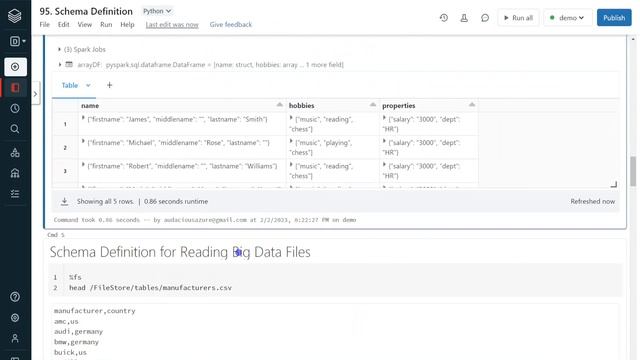640x360 pixels.
Task: Click the Cmd 5 cell label
Action: (56, 235)
